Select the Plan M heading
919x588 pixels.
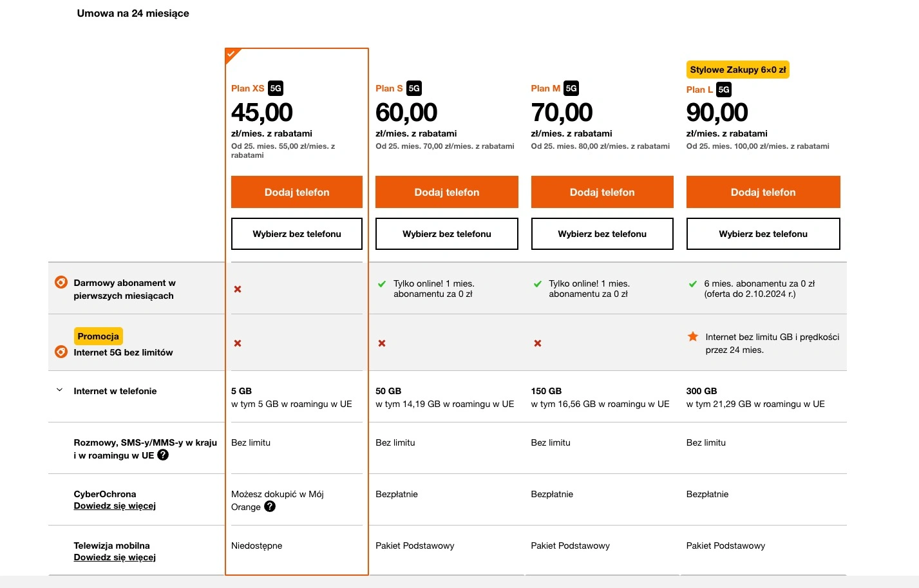[545, 88]
